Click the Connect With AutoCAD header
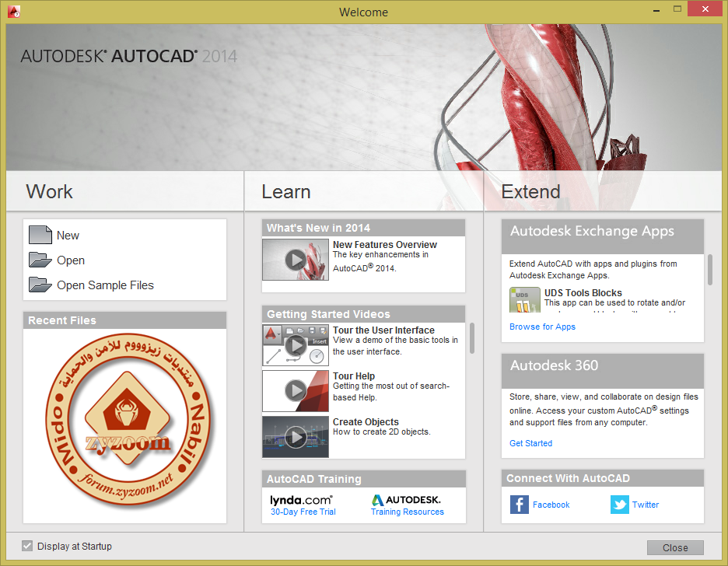This screenshot has width=728, height=566. (x=603, y=478)
